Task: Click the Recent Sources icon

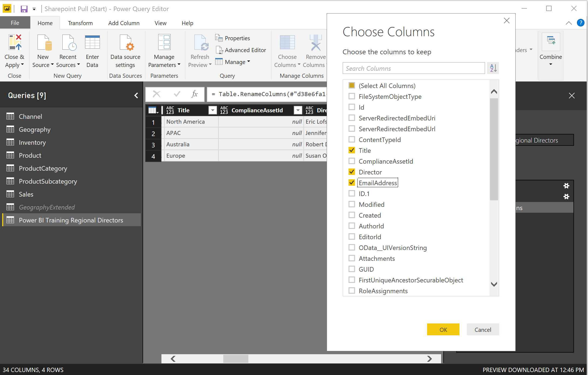Action: point(69,42)
